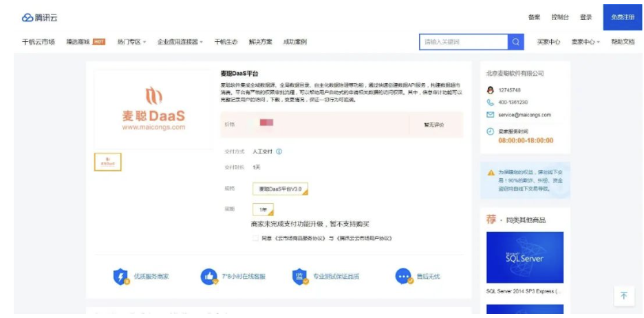Click the back-to-top arrow button
Screen dimensions: 644x318
624,296
